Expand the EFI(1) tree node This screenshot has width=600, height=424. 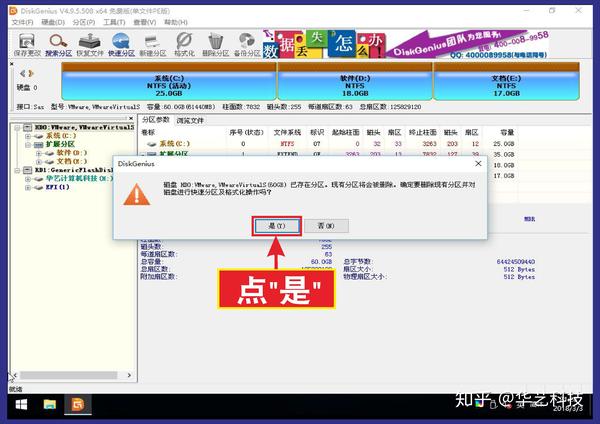(28, 187)
